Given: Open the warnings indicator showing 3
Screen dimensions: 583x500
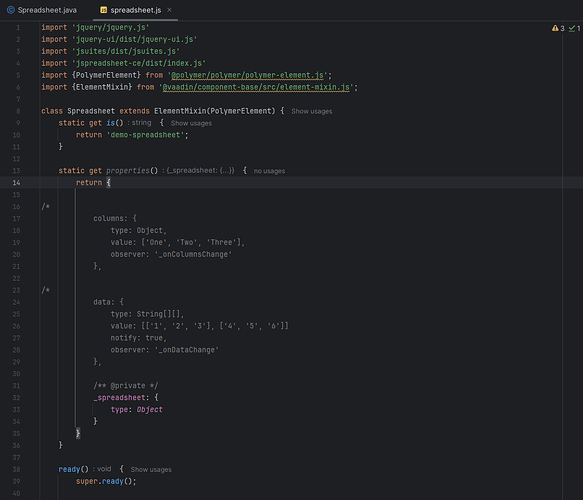Looking at the screenshot, I should click(558, 28).
